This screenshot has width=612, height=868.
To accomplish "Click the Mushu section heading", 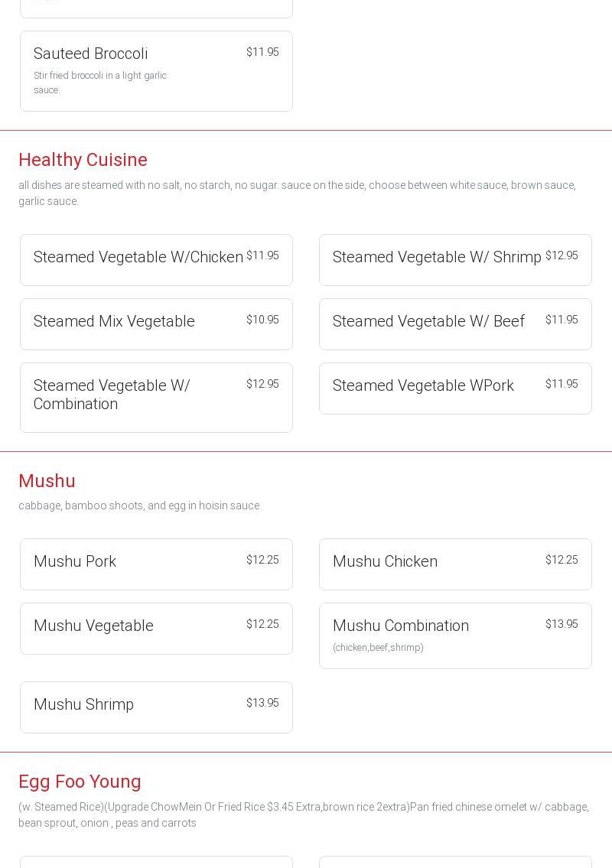I will (47, 481).
